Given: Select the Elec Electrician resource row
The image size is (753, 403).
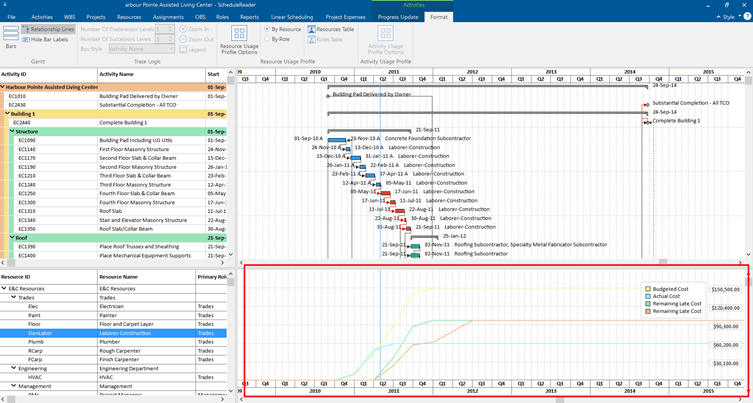Looking at the screenshot, I should [113, 306].
